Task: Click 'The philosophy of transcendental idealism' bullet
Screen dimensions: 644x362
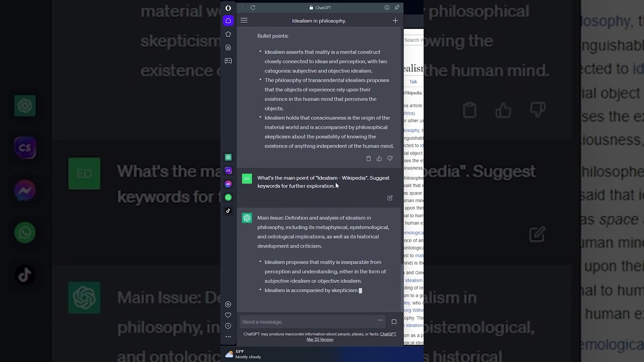Action: [x=327, y=94]
